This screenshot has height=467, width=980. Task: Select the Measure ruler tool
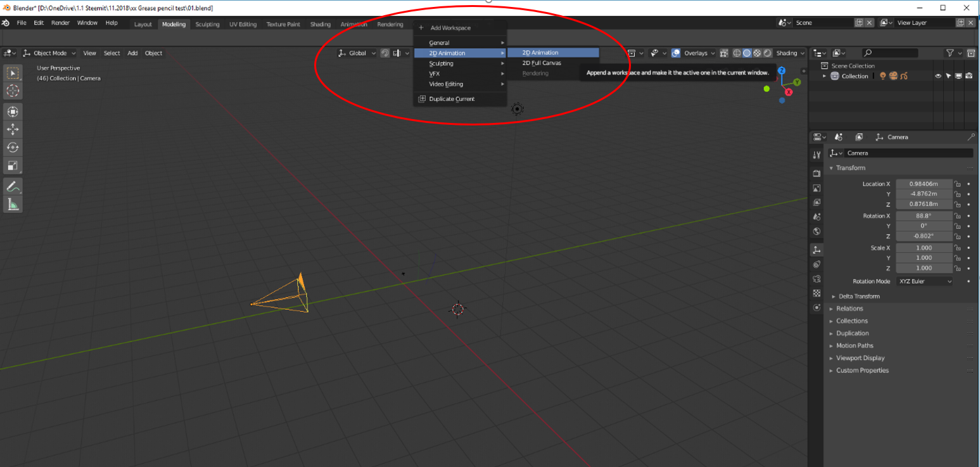tap(13, 204)
